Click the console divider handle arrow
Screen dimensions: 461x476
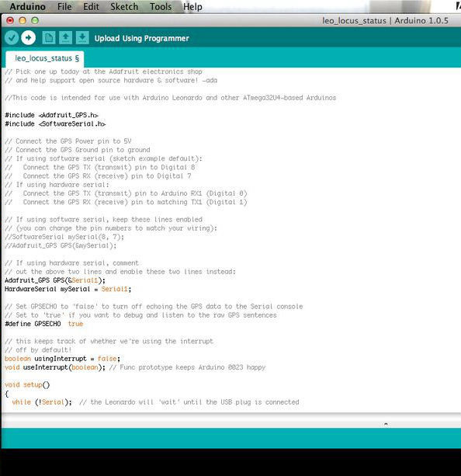coord(386,424)
